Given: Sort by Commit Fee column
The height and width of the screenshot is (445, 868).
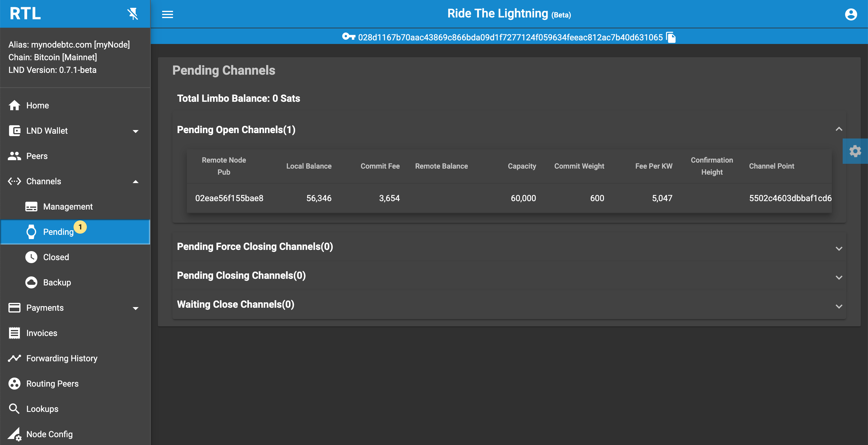Looking at the screenshot, I should click(x=380, y=166).
